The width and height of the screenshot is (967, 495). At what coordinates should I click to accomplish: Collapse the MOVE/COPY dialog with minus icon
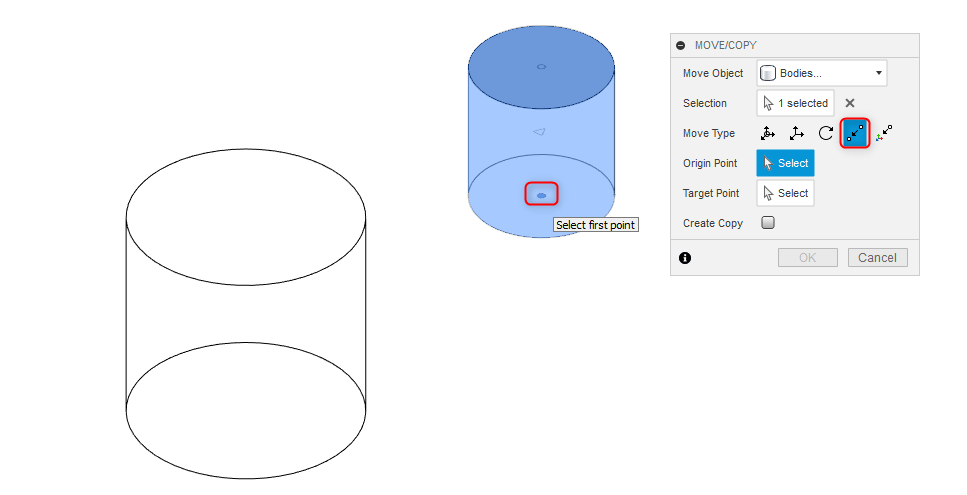pyautogui.click(x=681, y=46)
